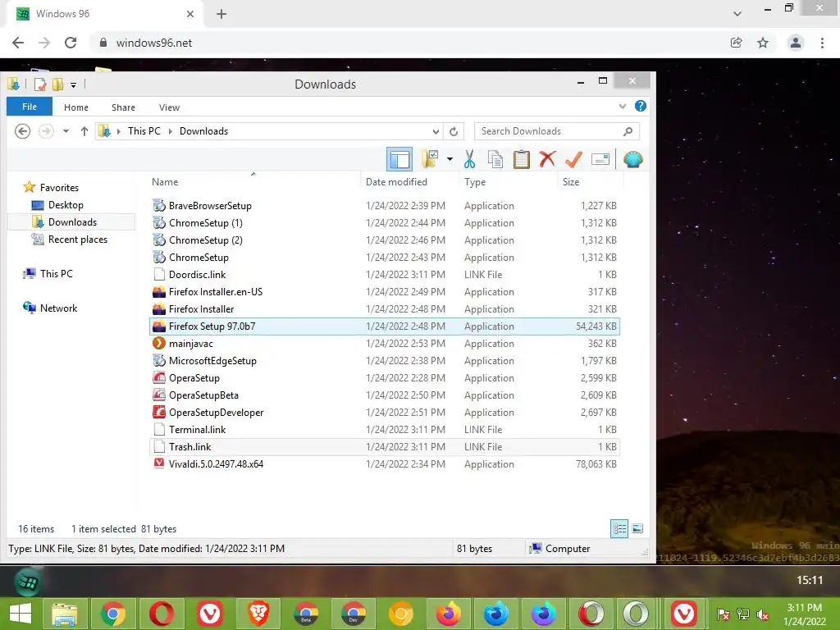This screenshot has width=840, height=630.
Task: Click the clipboard Paste icon
Action: (521, 159)
